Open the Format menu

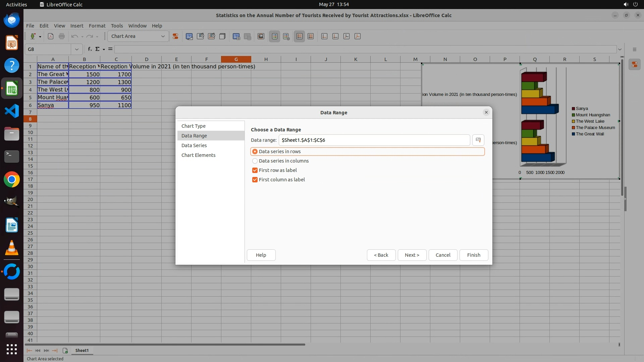click(x=97, y=26)
